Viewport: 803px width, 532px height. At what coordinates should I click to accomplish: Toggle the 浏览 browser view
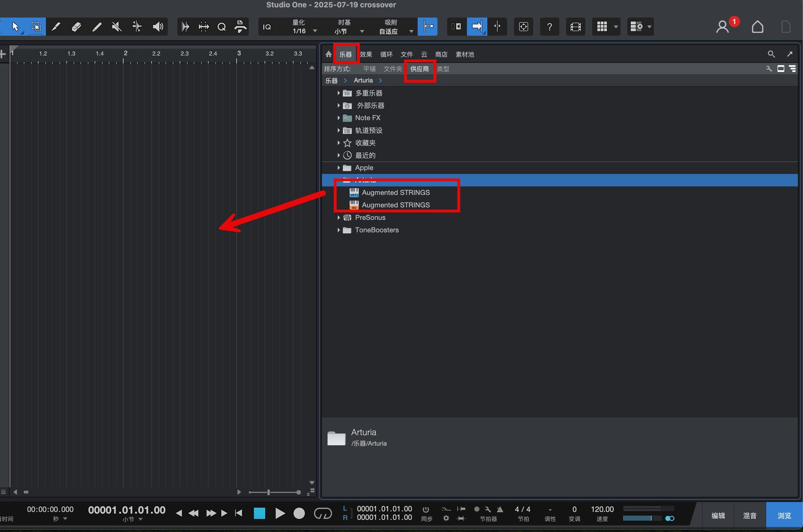784,516
